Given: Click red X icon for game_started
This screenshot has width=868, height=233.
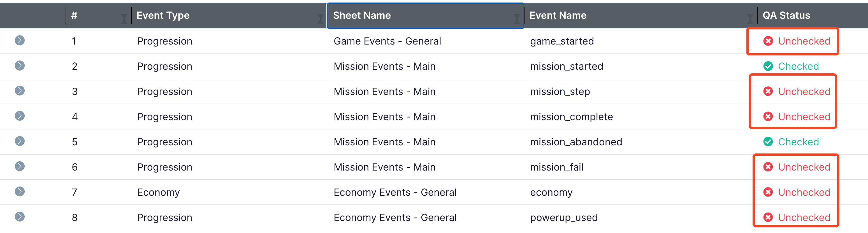Looking at the screenshot, I should click(768, 41).
